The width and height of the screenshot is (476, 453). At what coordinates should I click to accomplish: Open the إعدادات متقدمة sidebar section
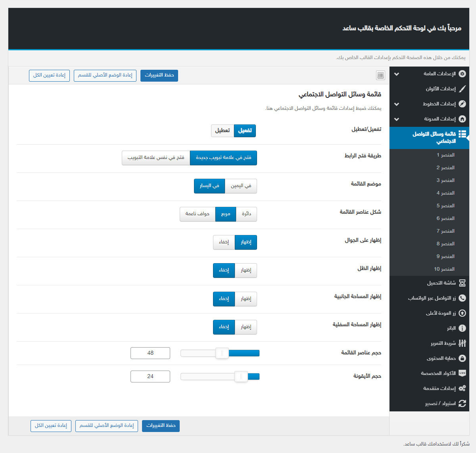(440, 388)
